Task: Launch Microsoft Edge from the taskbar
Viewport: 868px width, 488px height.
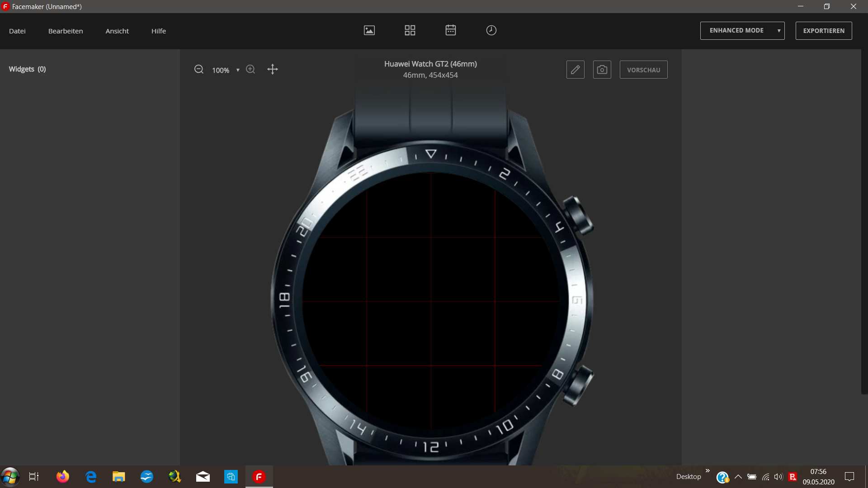Action: (x=91, y=477)
